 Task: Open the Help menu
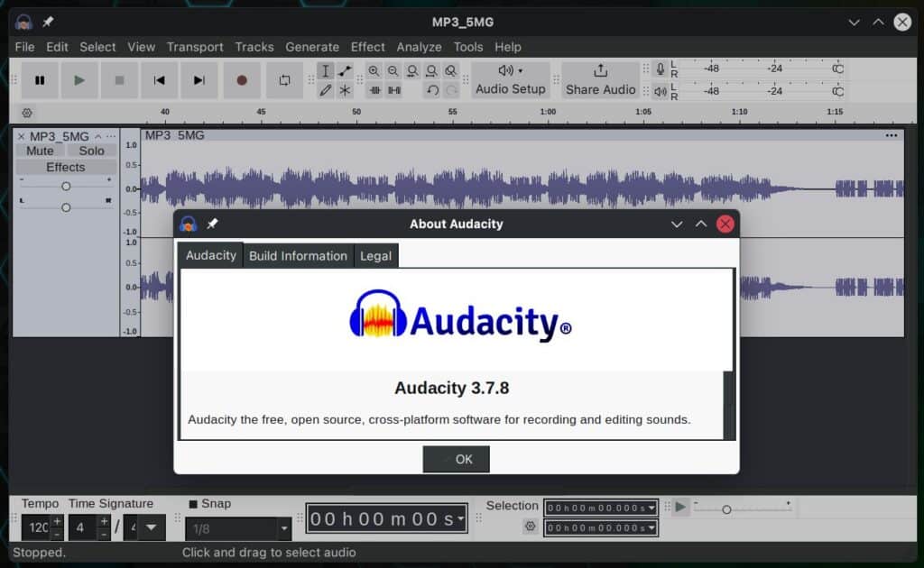(x=508, y=47)
